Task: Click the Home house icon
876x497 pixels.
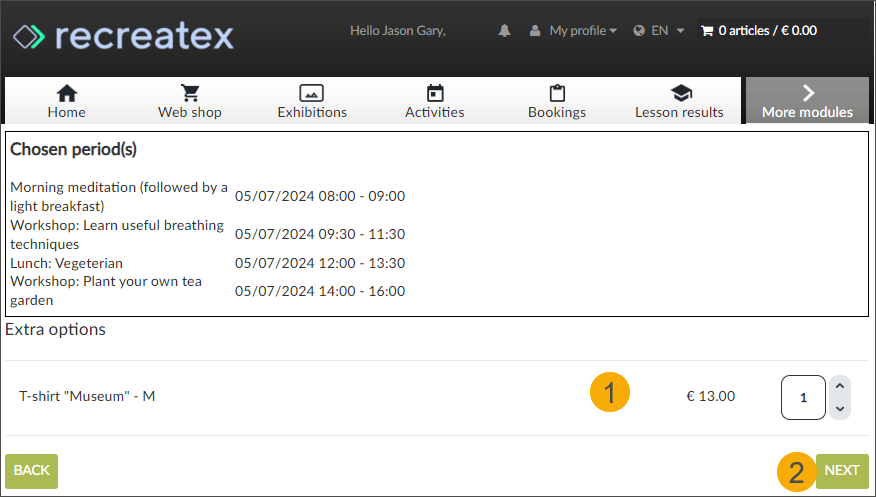Action: pyautogui.click(x=67, y=93)
